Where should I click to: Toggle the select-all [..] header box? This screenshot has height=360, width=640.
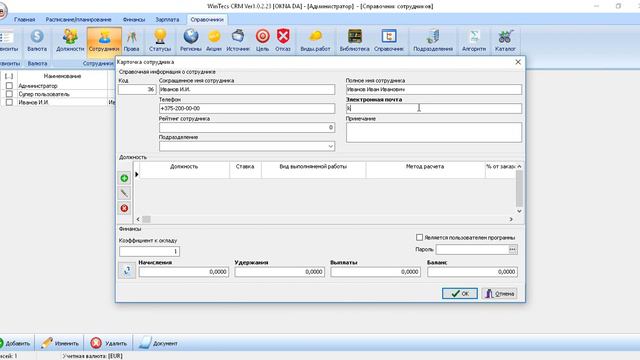tap(9, 76)
